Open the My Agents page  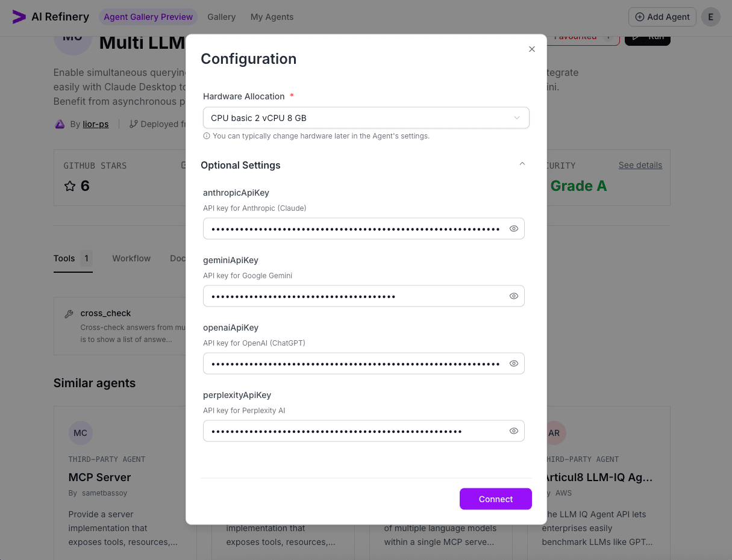click(272, 17)
